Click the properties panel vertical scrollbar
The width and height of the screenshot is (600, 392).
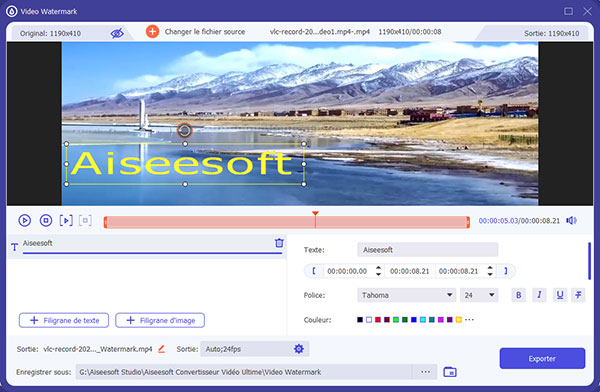589,261
